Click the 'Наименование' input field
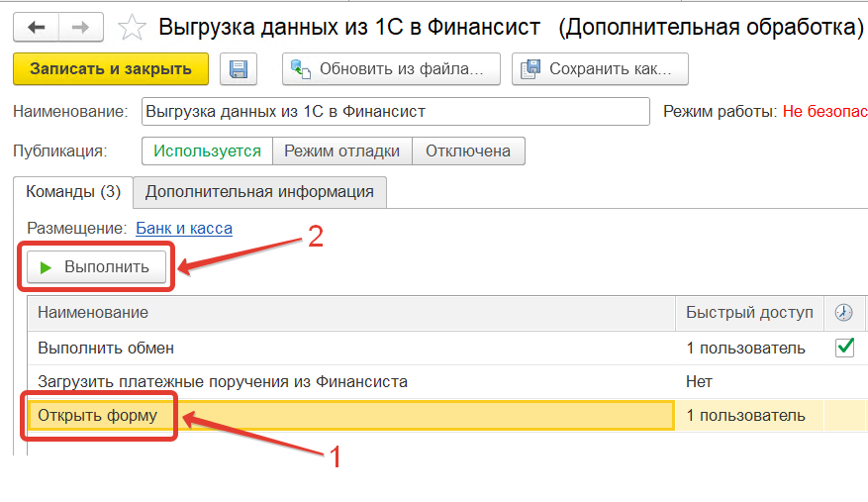This screenshot has width=868, height=502. pos(395,111)
